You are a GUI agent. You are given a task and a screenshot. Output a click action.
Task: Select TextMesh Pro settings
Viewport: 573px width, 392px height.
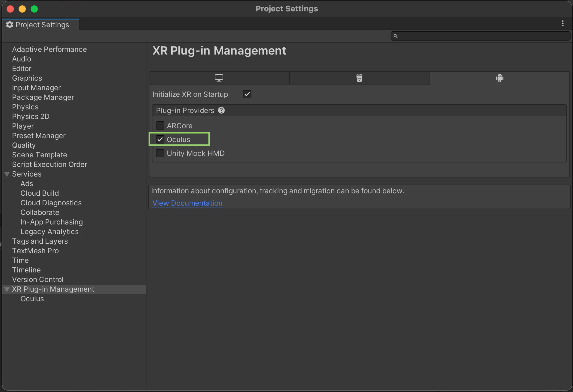[x=35, y=251]
